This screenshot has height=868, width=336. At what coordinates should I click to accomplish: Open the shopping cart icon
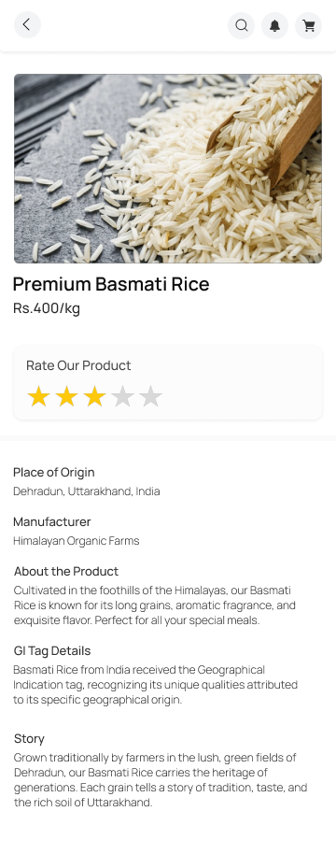[x=308, y=25]
